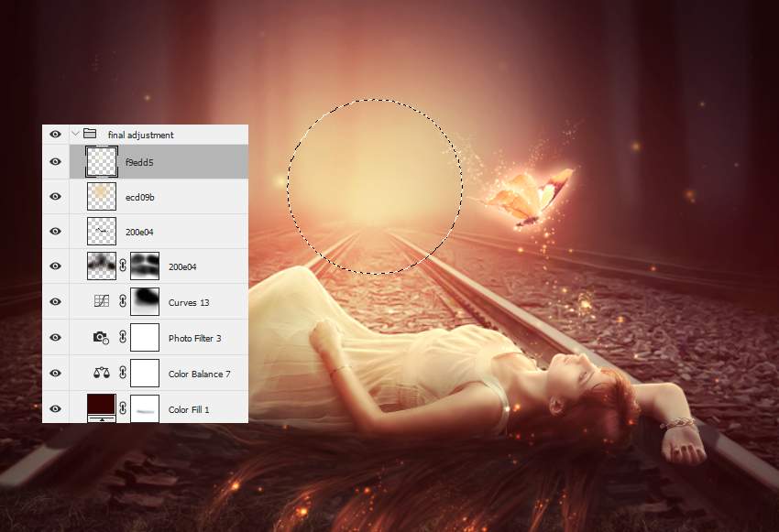
Task: Hide the f9edd5 layer
Action: point(55,161)
